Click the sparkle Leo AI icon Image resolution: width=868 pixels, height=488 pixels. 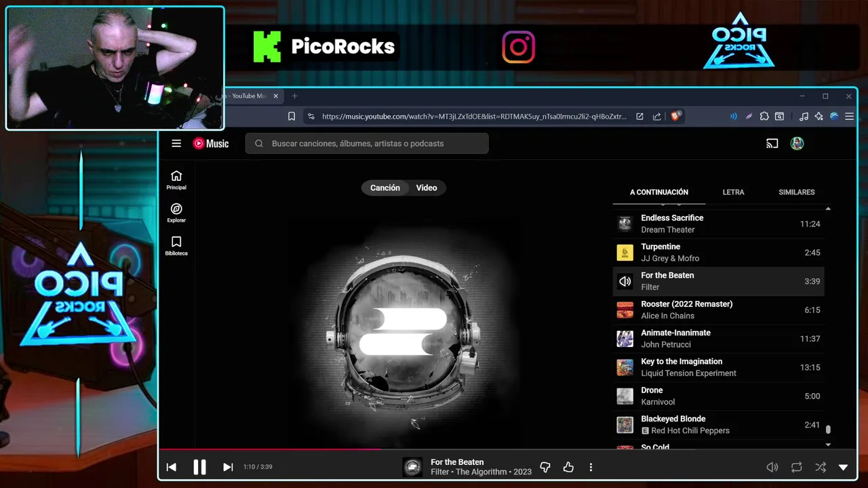[x=819, y=117]
